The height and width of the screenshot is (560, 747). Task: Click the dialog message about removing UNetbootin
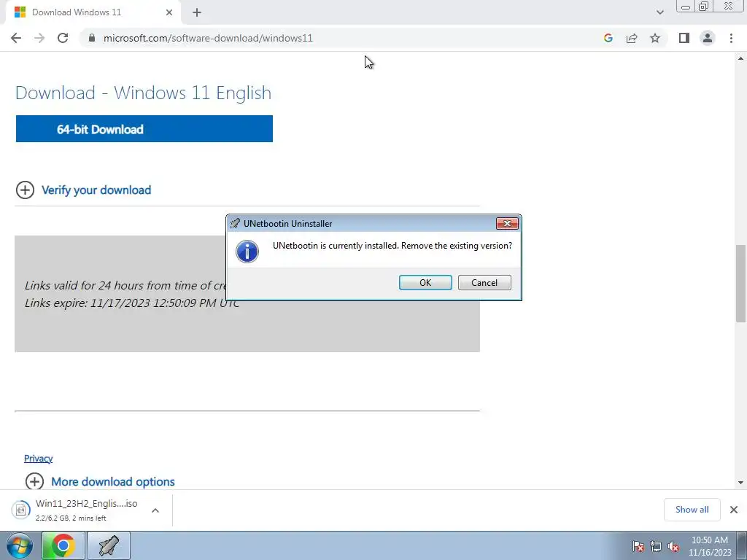[x=392, y=246]
